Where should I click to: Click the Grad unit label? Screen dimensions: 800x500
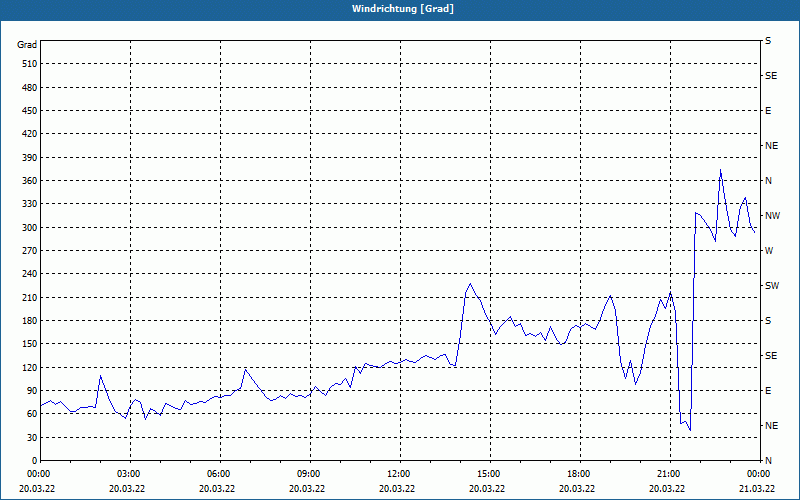click(x=27, y=45)
